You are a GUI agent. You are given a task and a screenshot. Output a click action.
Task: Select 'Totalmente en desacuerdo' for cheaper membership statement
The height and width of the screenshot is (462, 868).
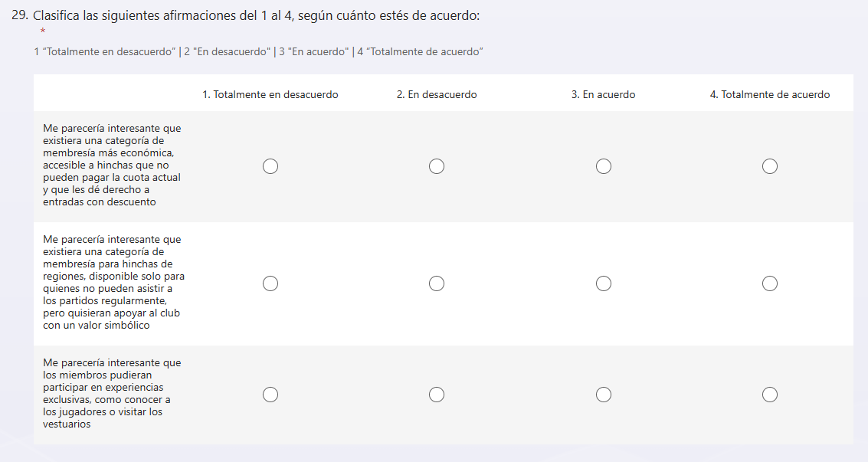click(x=270, y=166)
